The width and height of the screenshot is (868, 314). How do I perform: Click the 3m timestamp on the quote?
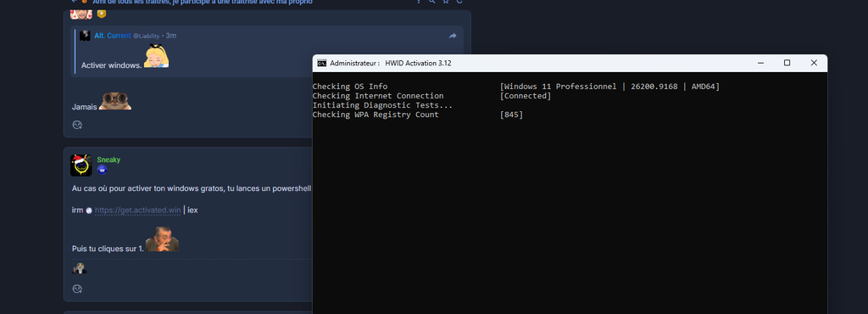171,36
